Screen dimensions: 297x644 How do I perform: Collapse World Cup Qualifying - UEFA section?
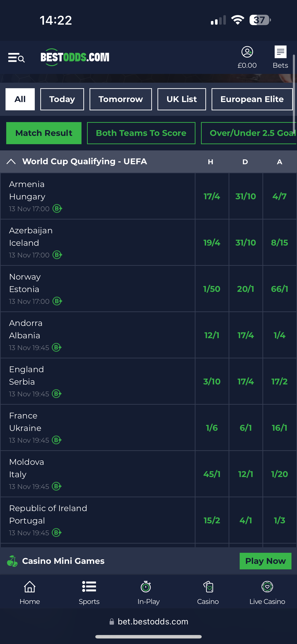point(11,161)
